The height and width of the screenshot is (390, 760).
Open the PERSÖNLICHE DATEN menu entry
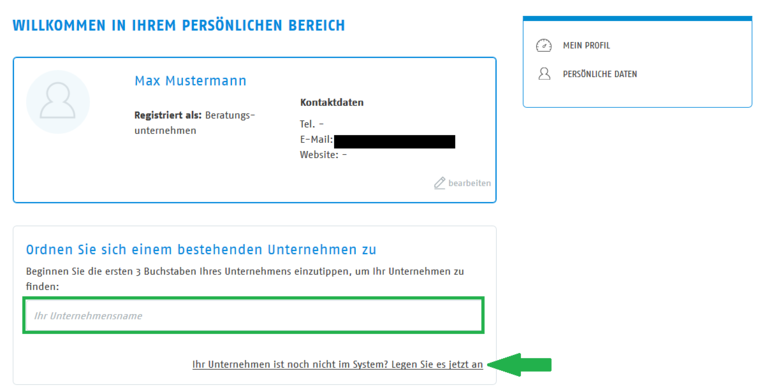[x=600, y=74]
